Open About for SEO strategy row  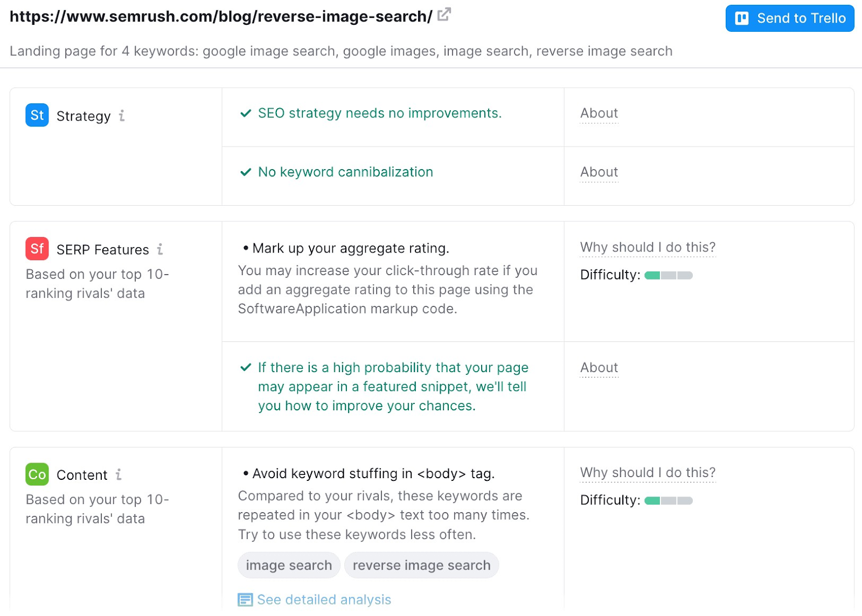pyautogui.click(x=599, y=114)
